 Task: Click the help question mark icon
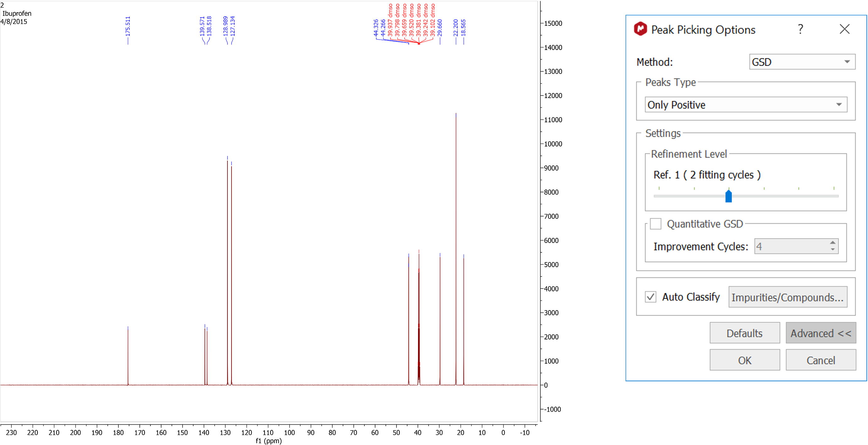click(x=801, y=29)
